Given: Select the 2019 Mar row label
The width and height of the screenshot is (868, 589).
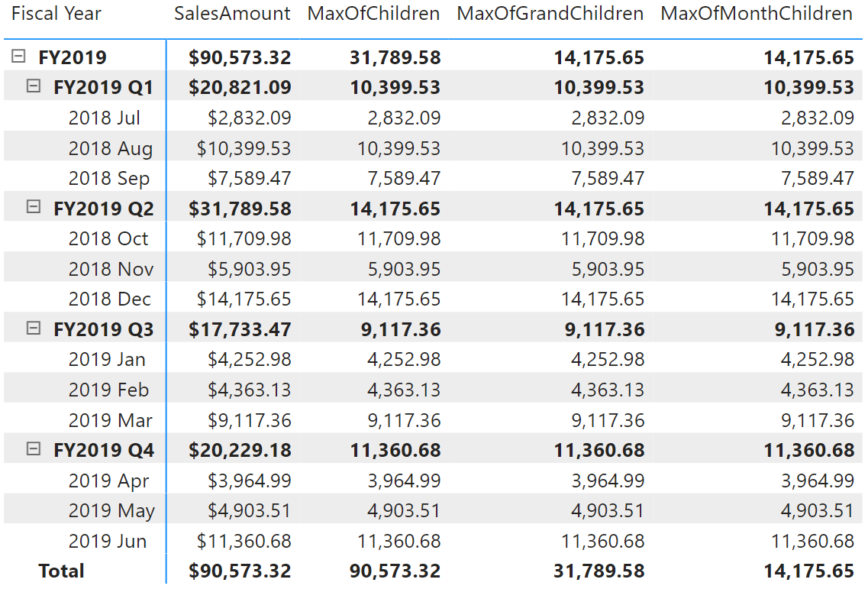Looking at the screenshot, I should [111, 420].
